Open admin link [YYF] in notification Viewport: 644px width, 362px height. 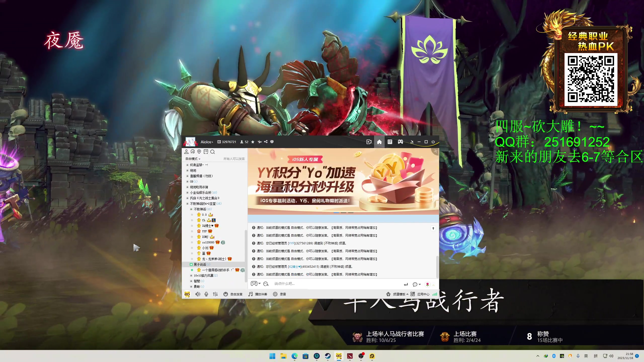(291, 243)
